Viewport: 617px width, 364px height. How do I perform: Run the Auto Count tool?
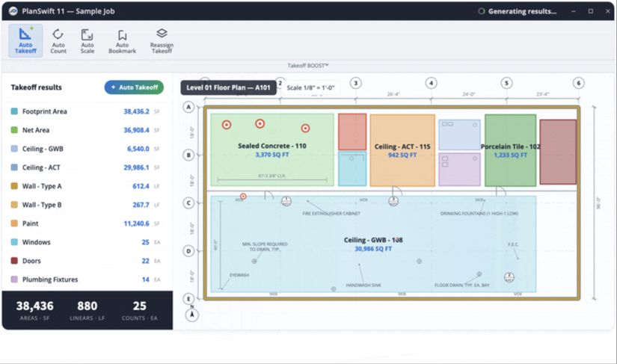click(x=58, y=40)
